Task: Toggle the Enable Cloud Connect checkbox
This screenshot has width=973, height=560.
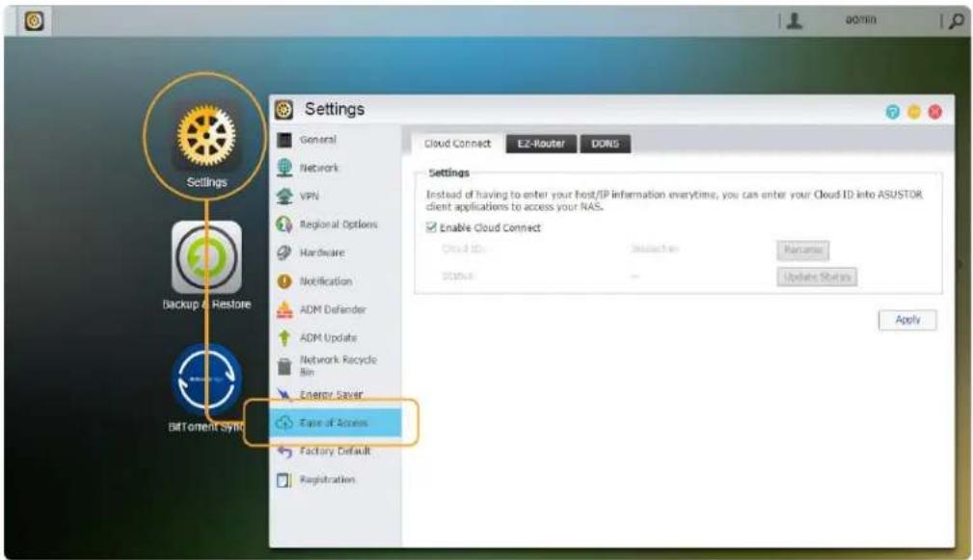Action: 431,227
